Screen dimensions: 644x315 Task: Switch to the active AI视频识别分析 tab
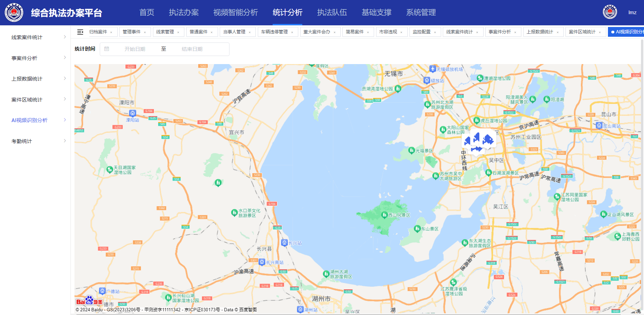coord(627,32)
